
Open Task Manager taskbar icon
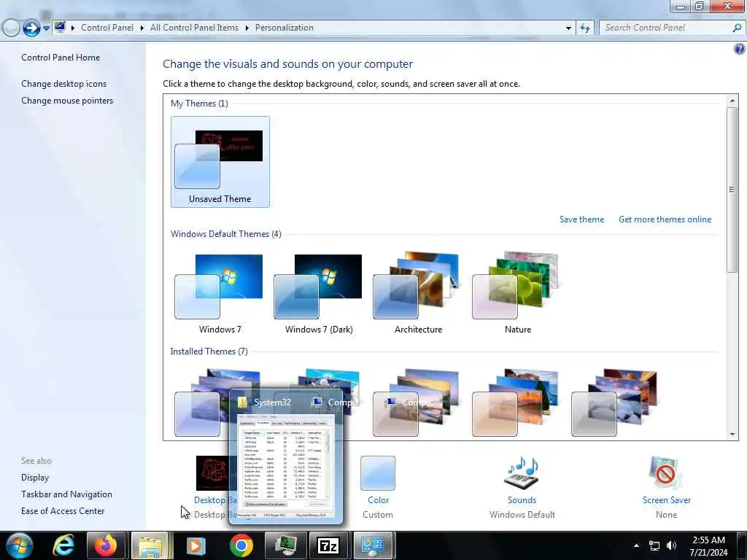[285, 545]
